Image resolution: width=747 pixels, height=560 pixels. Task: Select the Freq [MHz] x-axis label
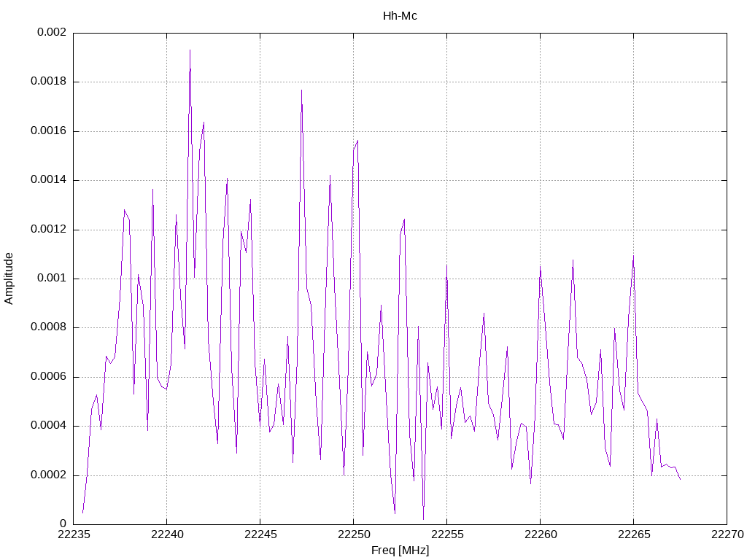[x=400, y=551]
